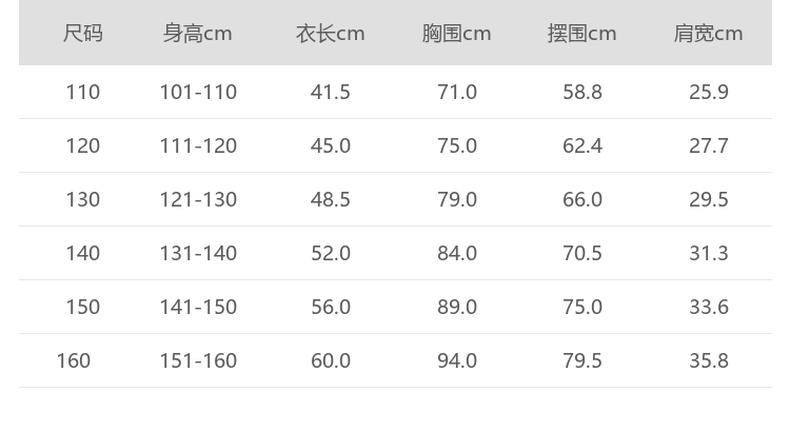The height and width of the screenshot is (431, 790).
Task: Click the 肩宽cm column header
Action: (x=708, y=33)
